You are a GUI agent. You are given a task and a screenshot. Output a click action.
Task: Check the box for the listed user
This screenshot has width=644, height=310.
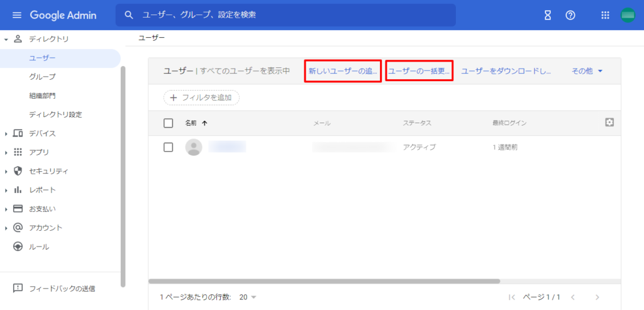click(168, 147)
